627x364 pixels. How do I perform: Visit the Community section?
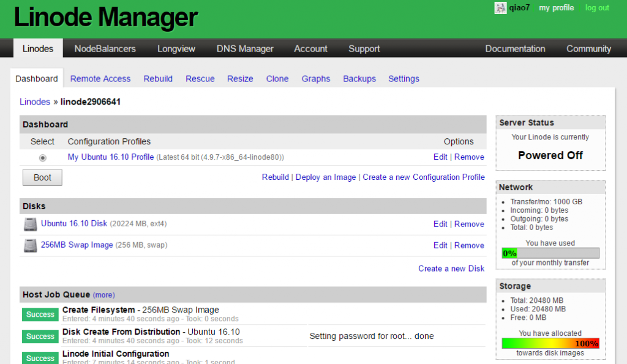coord(588,49)
